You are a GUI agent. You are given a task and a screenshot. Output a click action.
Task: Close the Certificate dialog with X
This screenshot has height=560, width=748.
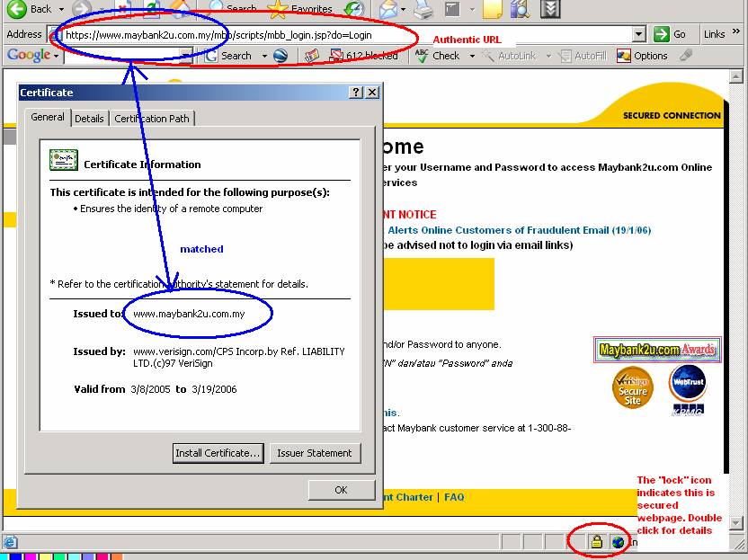(372, 92)
